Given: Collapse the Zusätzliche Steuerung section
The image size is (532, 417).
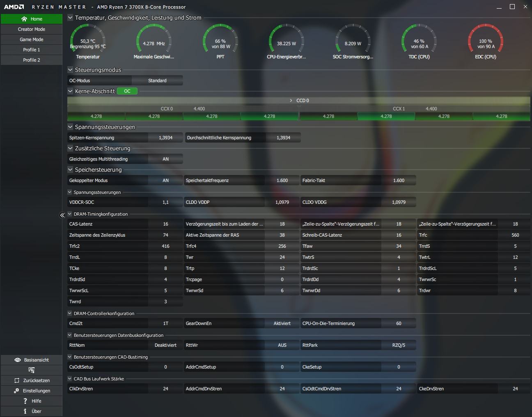Looking at the screenshot, I should pos(70,148).
